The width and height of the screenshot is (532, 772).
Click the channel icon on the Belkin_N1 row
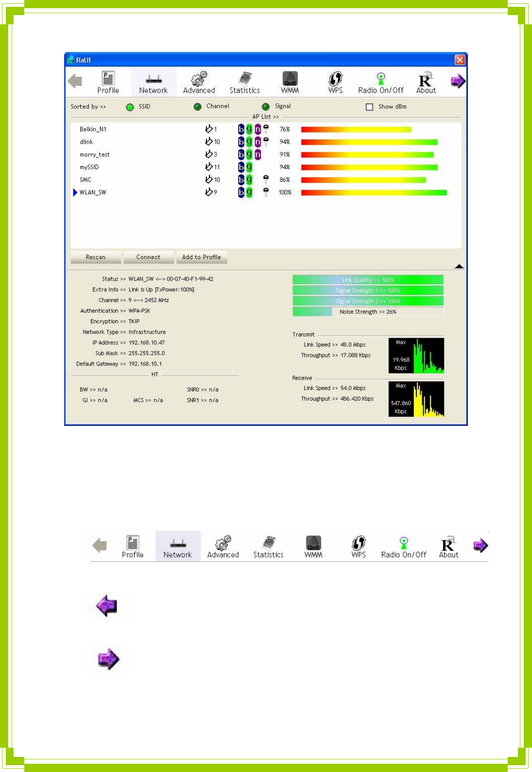209,129
